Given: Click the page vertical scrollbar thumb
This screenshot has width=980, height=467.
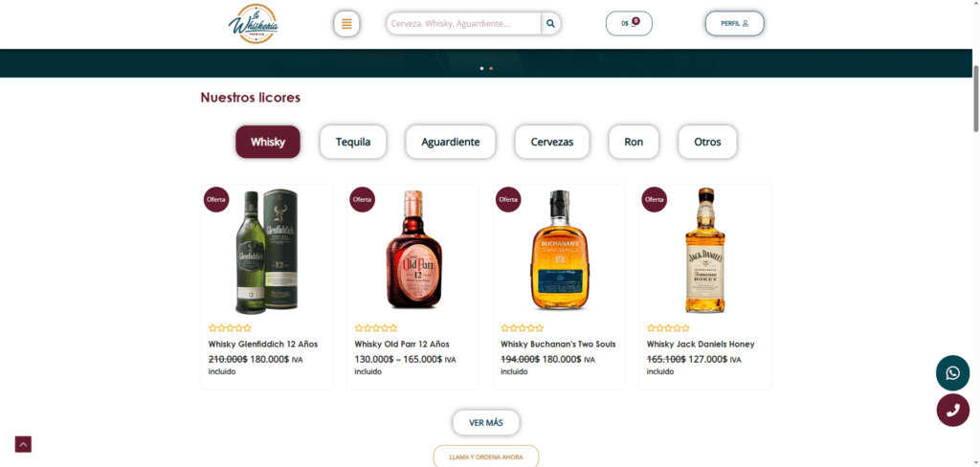Looking at the screenshot, I should click(976, 99).
